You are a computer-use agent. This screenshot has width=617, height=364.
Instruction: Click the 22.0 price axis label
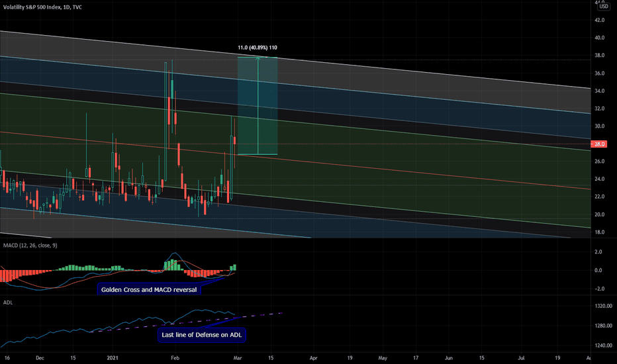tap(599, 197)
